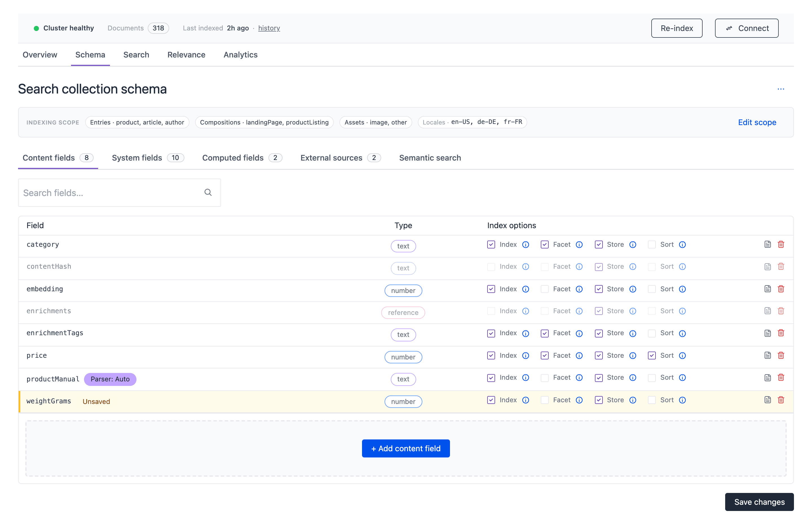Open Parser: Auto badge on productManual
Viewport: 812px width, 529px height.
coord(110,379)
